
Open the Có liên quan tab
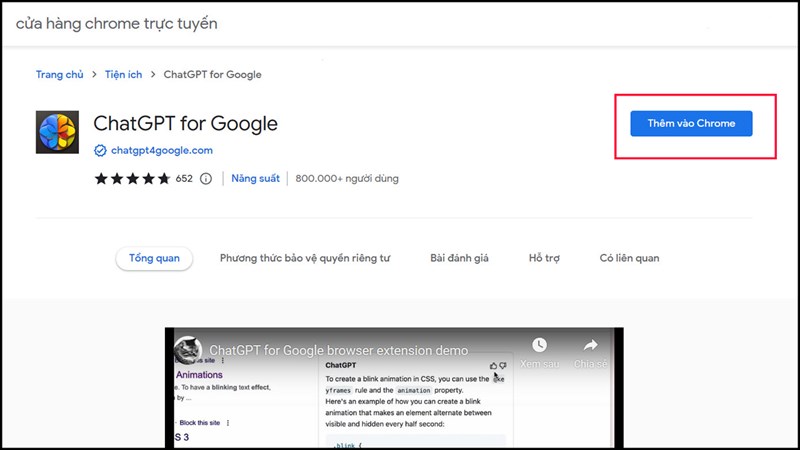pyautogui.click(x=629, y=258)
